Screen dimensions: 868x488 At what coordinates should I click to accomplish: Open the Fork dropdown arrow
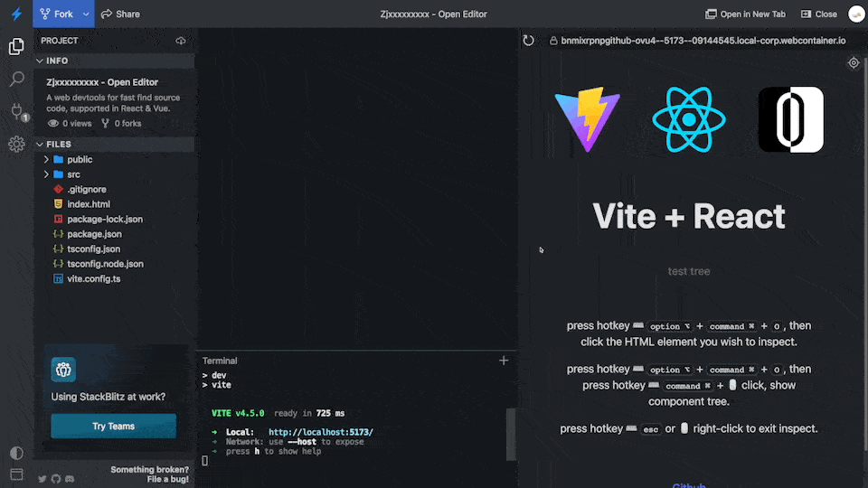pos(86,14)
